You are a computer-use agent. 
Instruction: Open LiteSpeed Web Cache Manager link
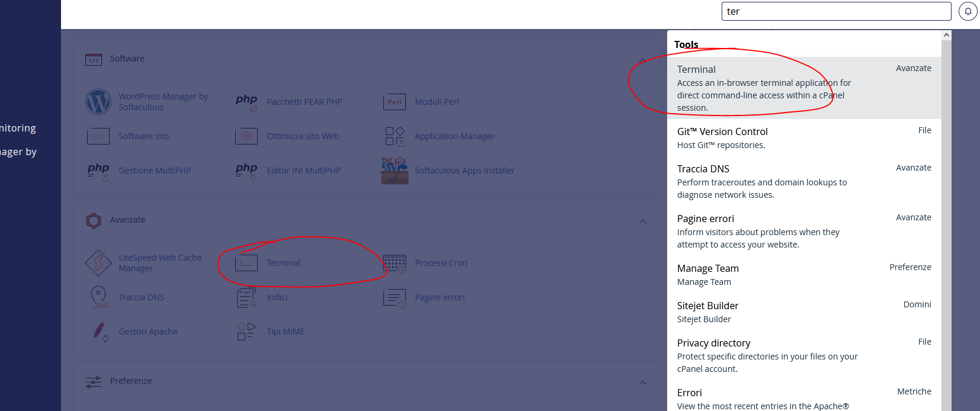[x=160, y=263]
